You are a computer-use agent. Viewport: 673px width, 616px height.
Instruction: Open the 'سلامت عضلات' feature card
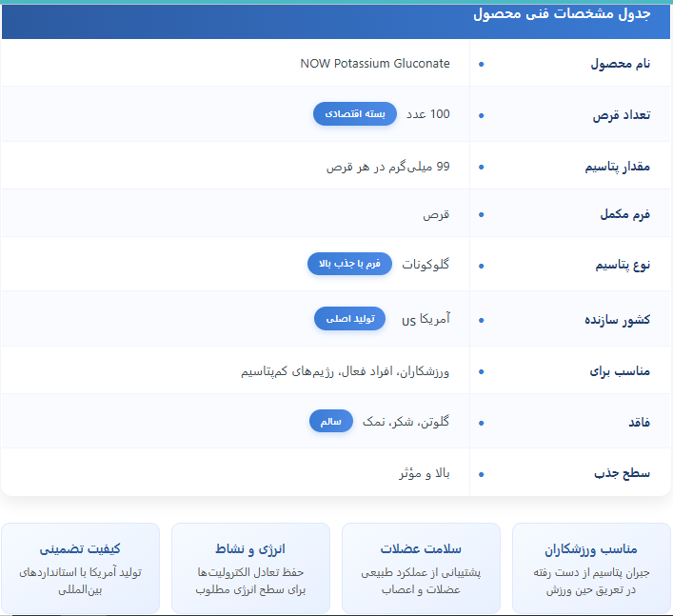click(421, 568)
